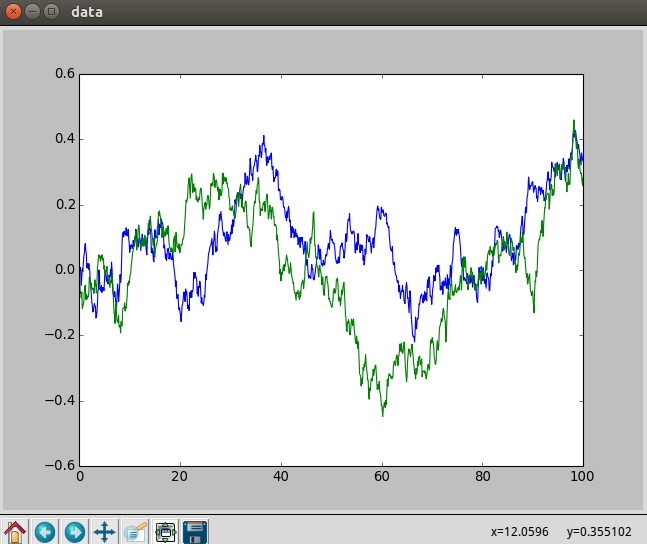647x544 pixels.
Task: Click the y-axis label 0.2
Action: tap(65, 204)
